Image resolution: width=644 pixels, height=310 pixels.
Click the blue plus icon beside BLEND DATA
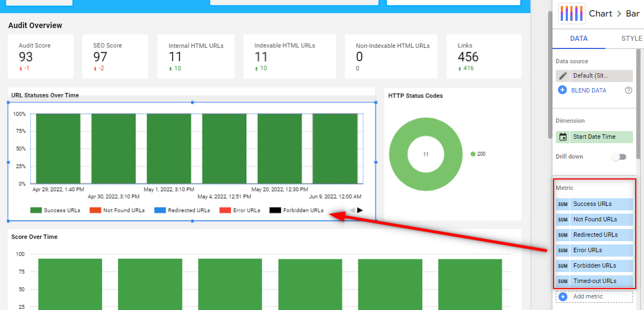click(x=563, y=90)
